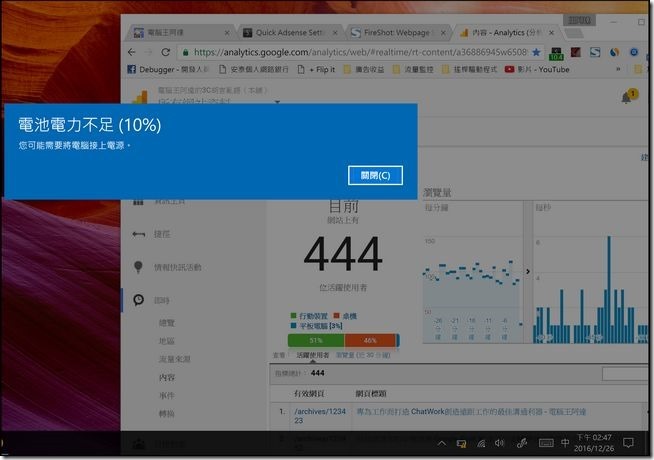Close the low battery warning with 關閉(C)

tap(375, 175)
